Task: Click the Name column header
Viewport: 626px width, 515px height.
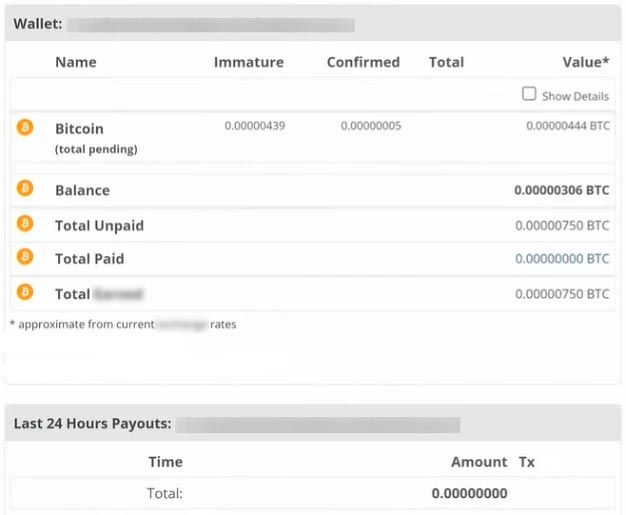Action: click(x=76, y=62)
